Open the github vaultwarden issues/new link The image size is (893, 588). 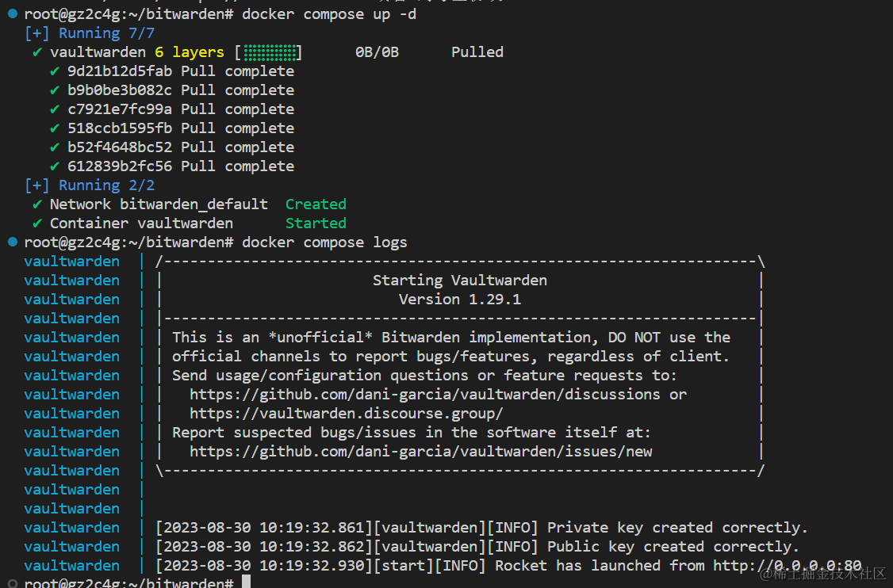tap(421, 452)
